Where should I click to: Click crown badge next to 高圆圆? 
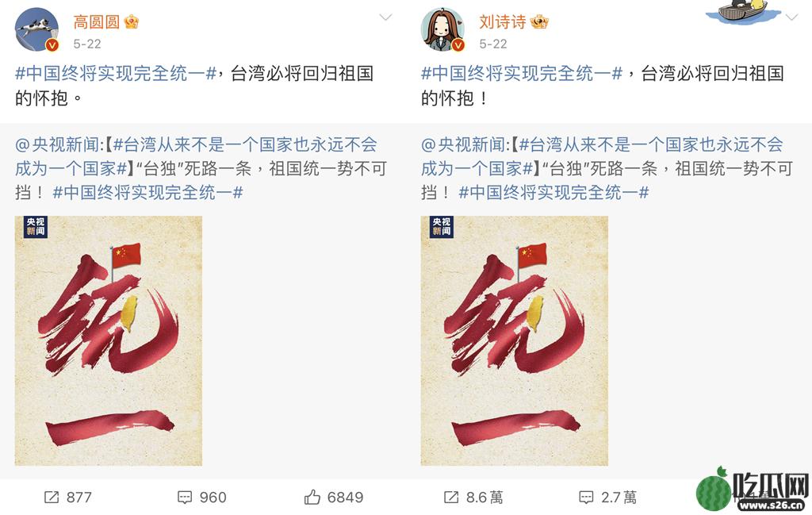pyautogui.click(x=132, y=21)
